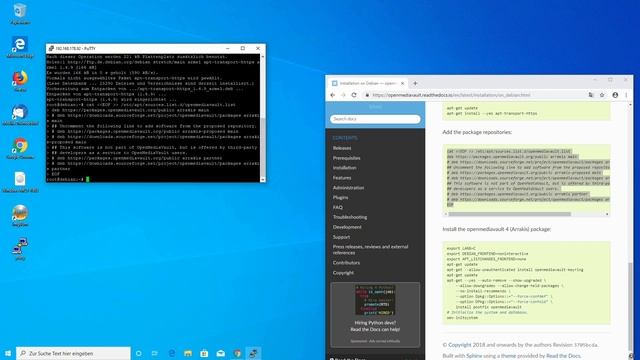The width and height of the screenshot is (640, 360).
Task: Click the forward arrow in Chrome
Action: (343, 95)
